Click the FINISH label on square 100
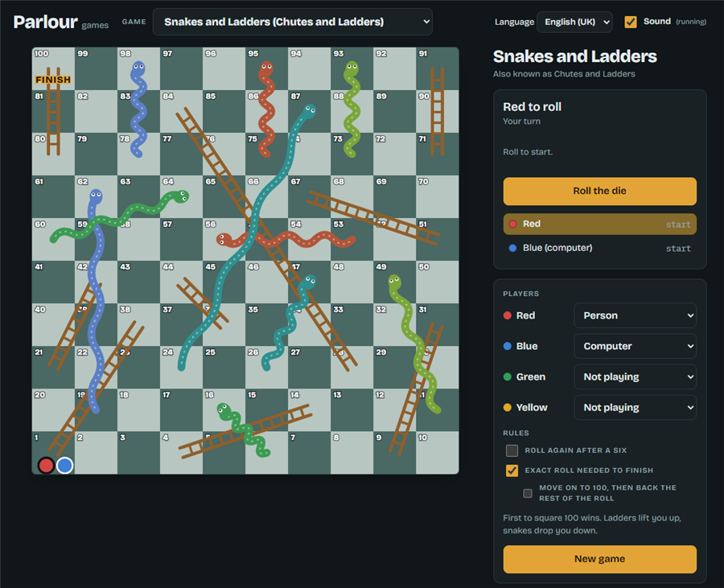 pos(53,80)
